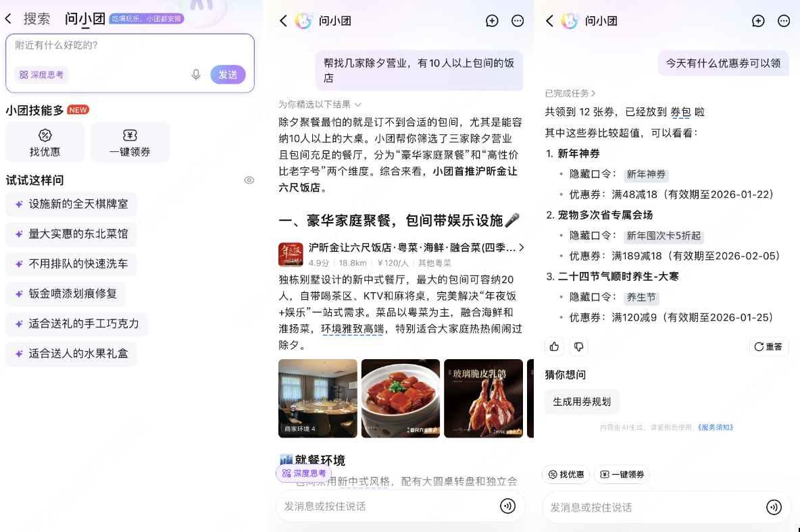
Task: Tap the microphone icon in the search box
Action: click(196, 75)
